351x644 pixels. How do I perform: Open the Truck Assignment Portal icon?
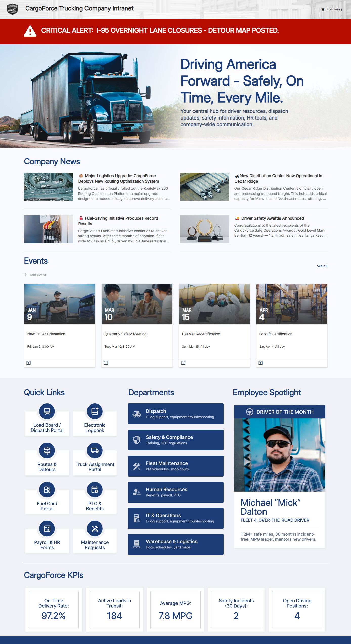click(x=95, y=450)
